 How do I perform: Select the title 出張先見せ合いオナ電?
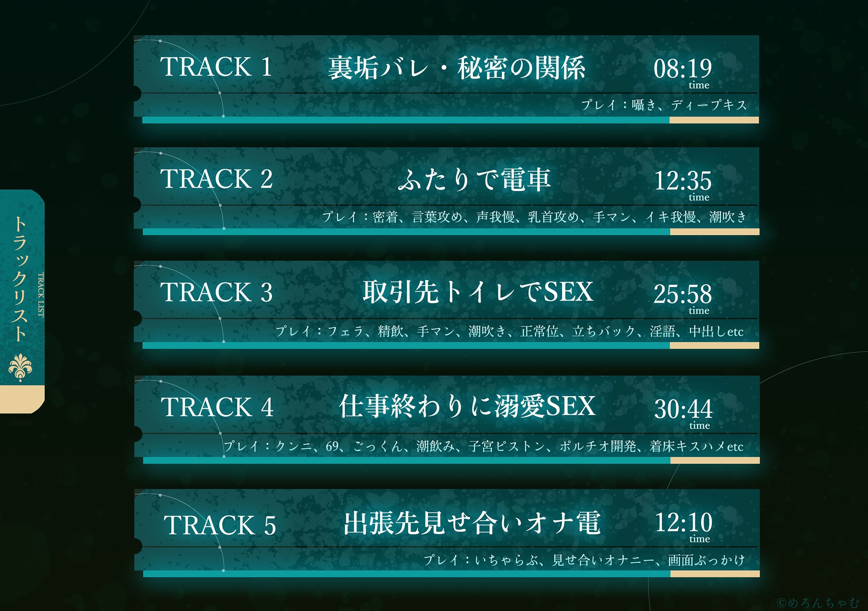pyautogui.click(x=472, y=523)
